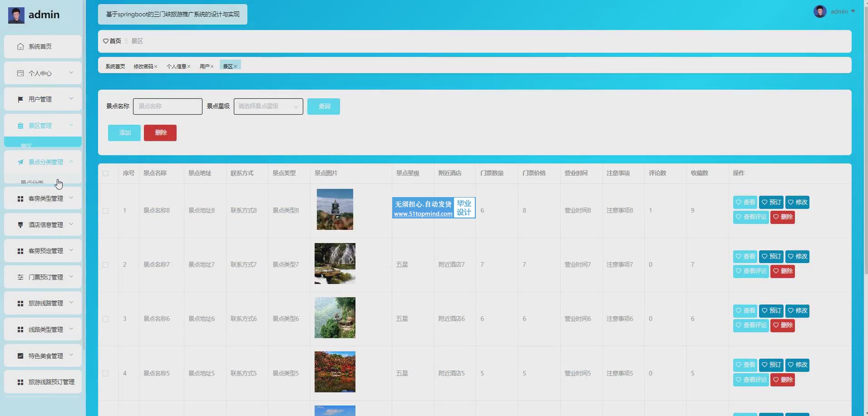Close the 个人信息 tab

[x=189, y=66]
